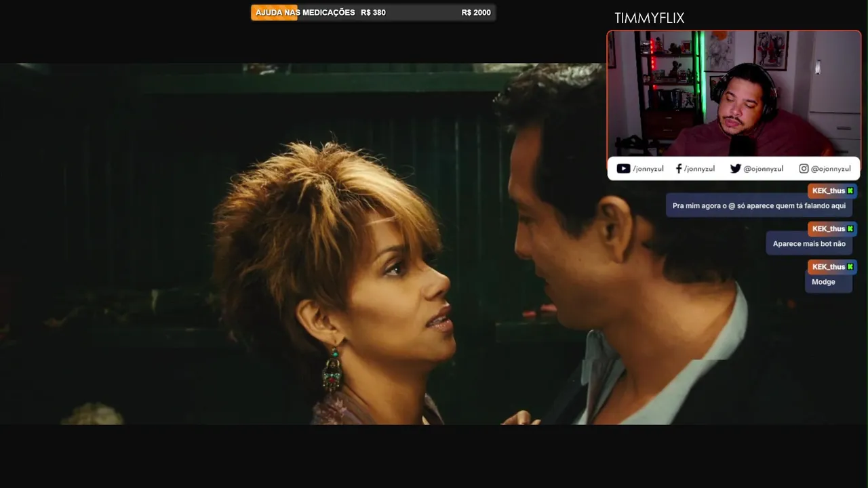Viewport: 868px width, 488px height.
Task: Click the chat message 'Aparece mais bot não'
Action: 809,244
